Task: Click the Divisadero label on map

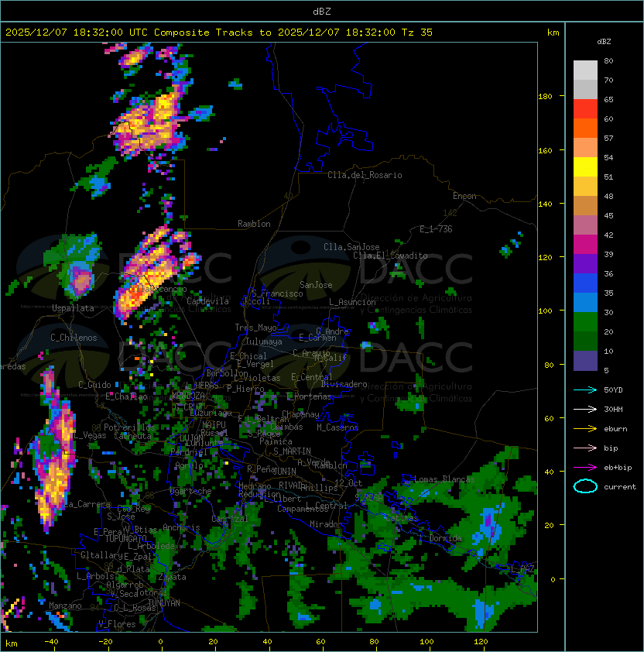Action: pos(344,384)
